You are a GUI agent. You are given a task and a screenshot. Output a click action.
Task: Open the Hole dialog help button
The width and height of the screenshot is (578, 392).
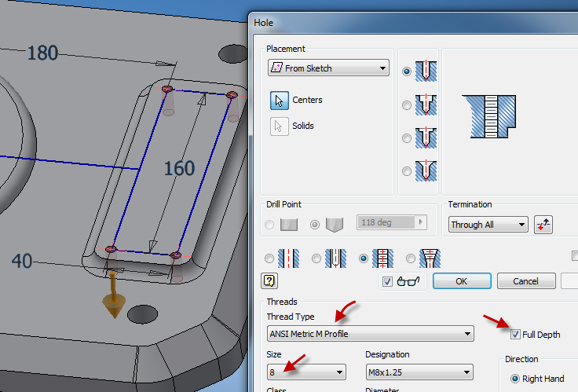click(269, 281)
